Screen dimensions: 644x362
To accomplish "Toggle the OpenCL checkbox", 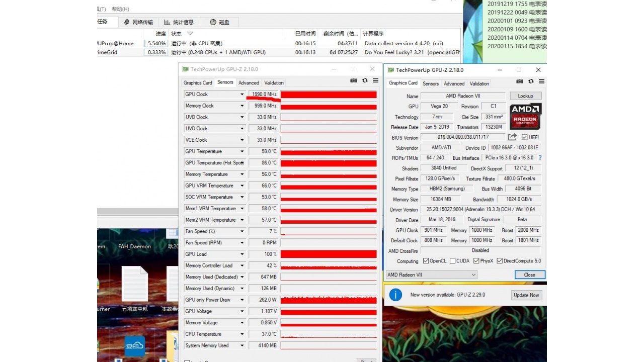I will point(426,261).
